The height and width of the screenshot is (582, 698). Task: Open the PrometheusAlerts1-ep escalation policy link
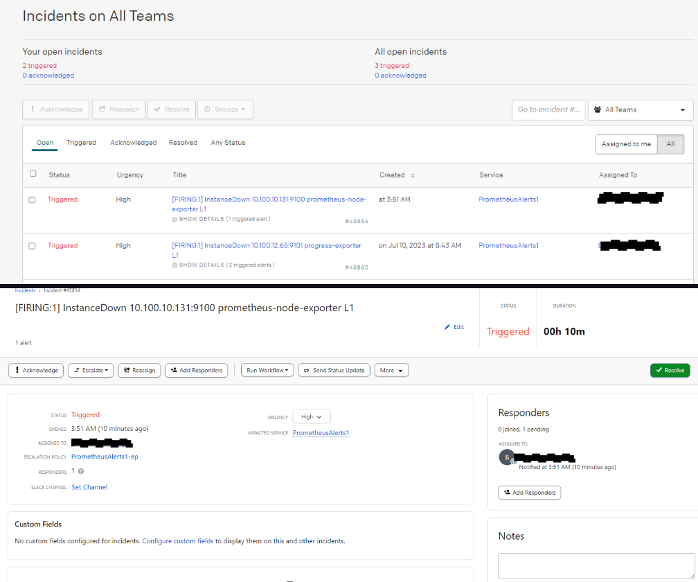pos(104,456)
